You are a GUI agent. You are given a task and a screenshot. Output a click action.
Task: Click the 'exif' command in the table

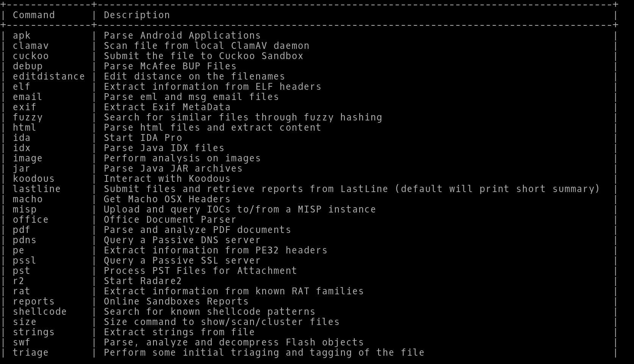25,107
